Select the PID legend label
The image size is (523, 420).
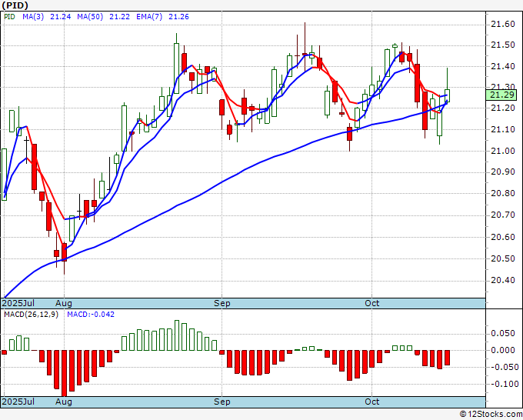pos(9,16)
